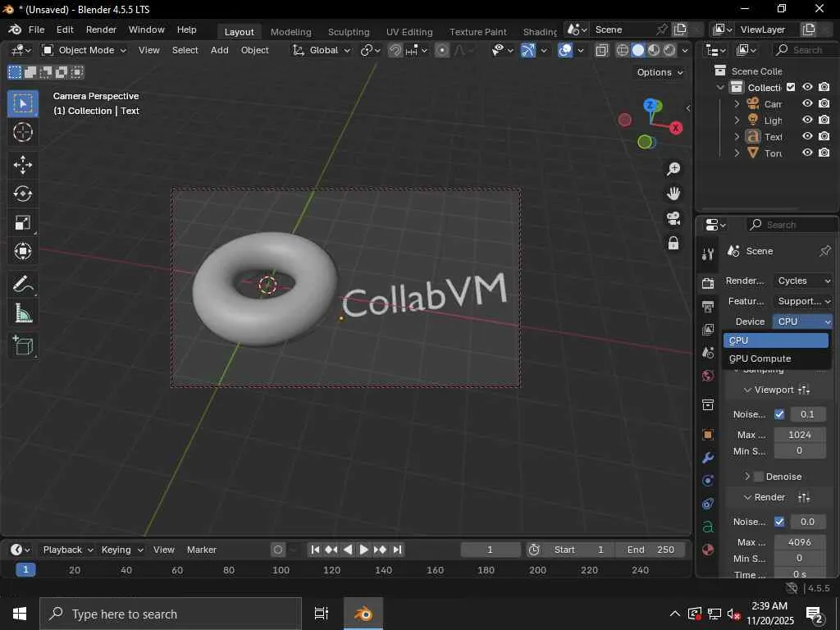Viewport: 840px width, 630px height.
Task: Open the Scene properties tab
Action: [x=708, y=353]
